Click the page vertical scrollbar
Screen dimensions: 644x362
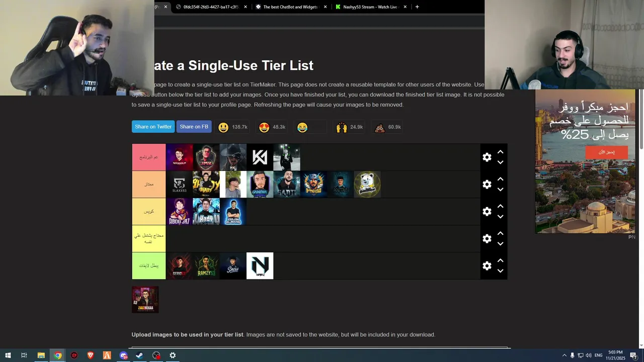641,119
